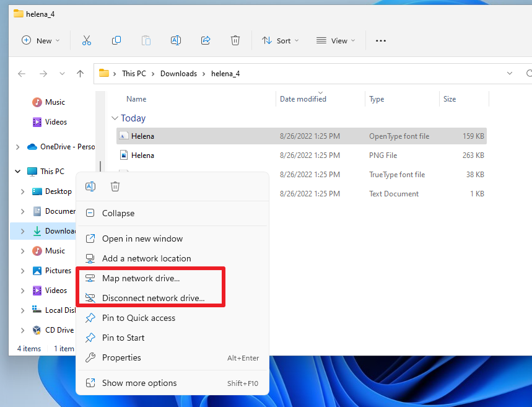Select the Helena PNG file
532x407 pixels.
[142, 155]
